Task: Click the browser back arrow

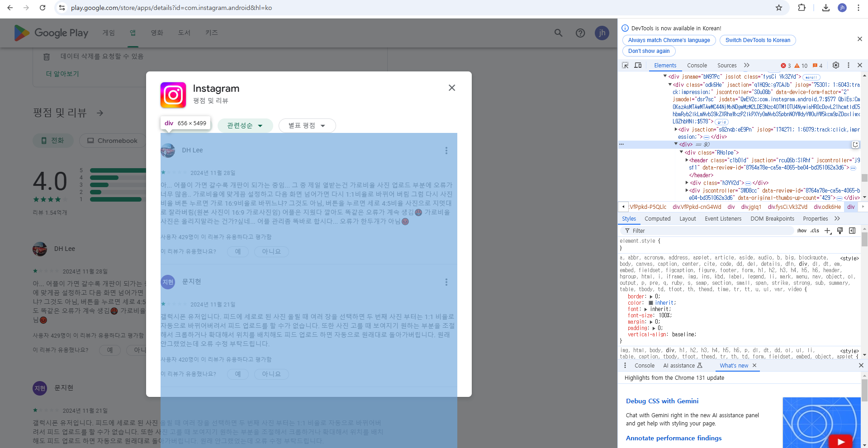Action: point(10,8)
